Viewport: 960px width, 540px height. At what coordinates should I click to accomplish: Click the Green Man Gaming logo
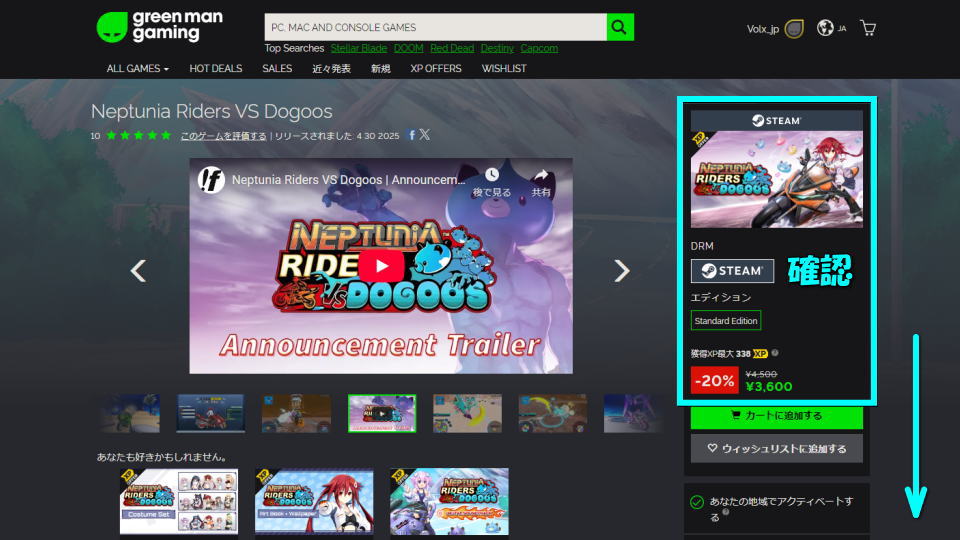(159, 27)
